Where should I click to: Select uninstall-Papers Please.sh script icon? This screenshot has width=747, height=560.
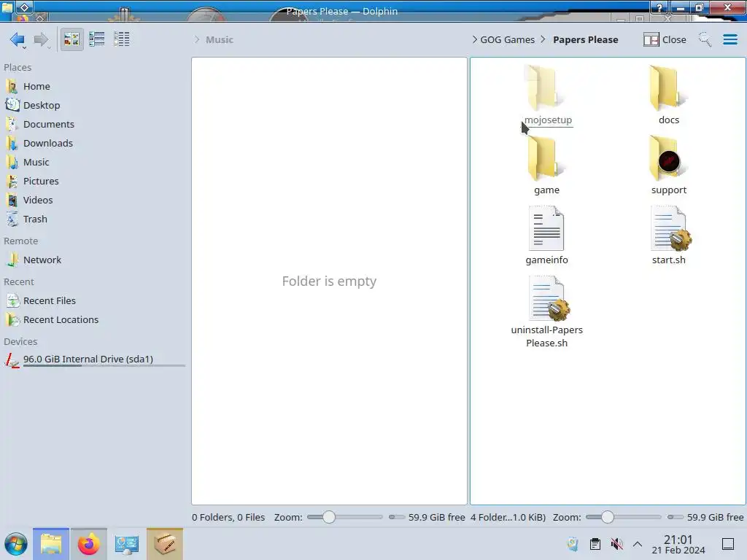coord(548,298)
